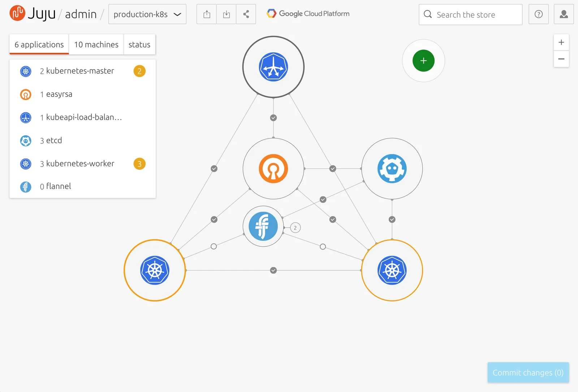Click the import model icon
The width and height of the screenshot is (578, 392).
226,14
